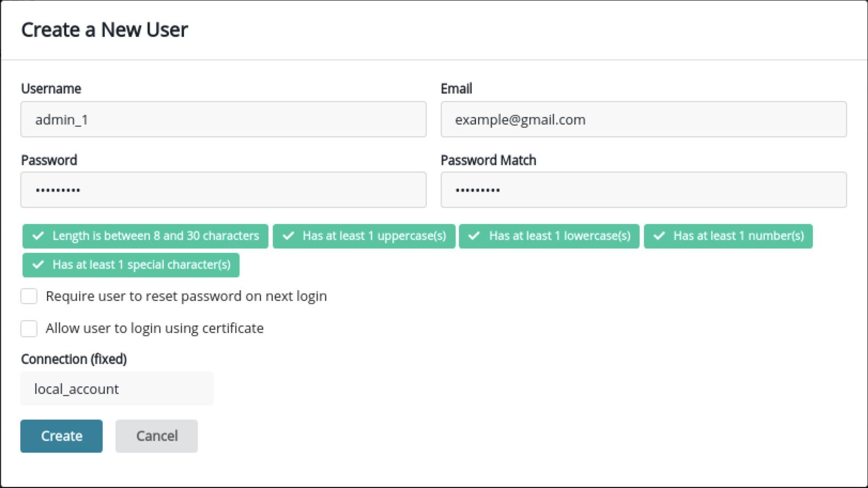Click checkmark icon beside the uppercase requirement
The image size is (868, 488).
(x=288, y=236)
